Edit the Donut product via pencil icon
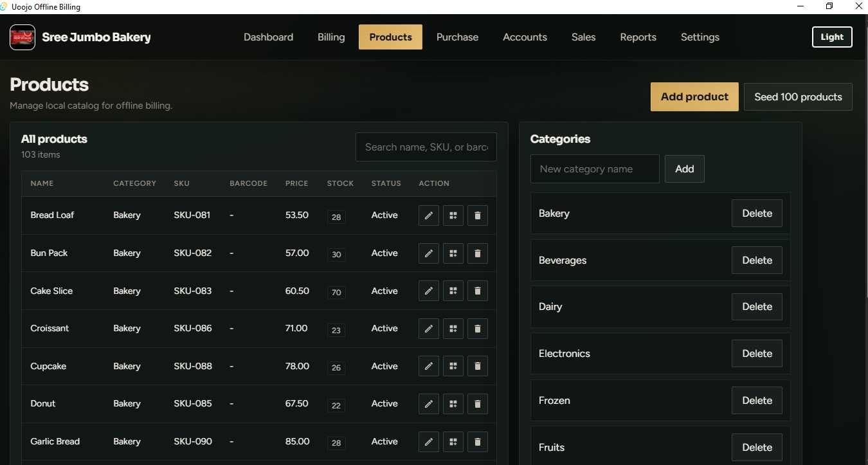This screenshot has width=868, height=465. tap(429, 404)
